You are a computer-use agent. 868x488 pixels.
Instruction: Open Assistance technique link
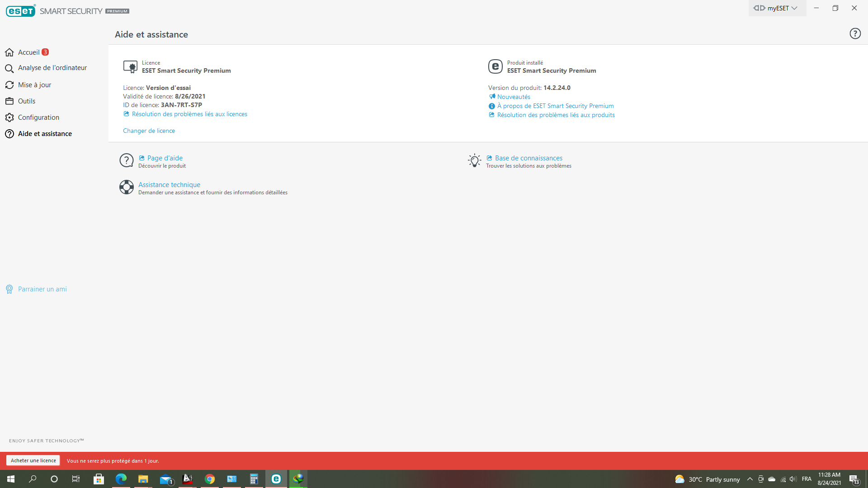[169, 185]
